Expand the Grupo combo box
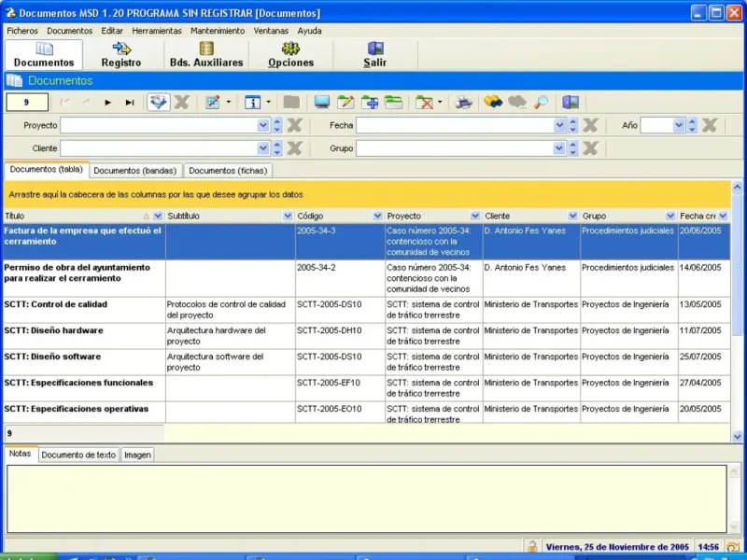 coord(560,148)
